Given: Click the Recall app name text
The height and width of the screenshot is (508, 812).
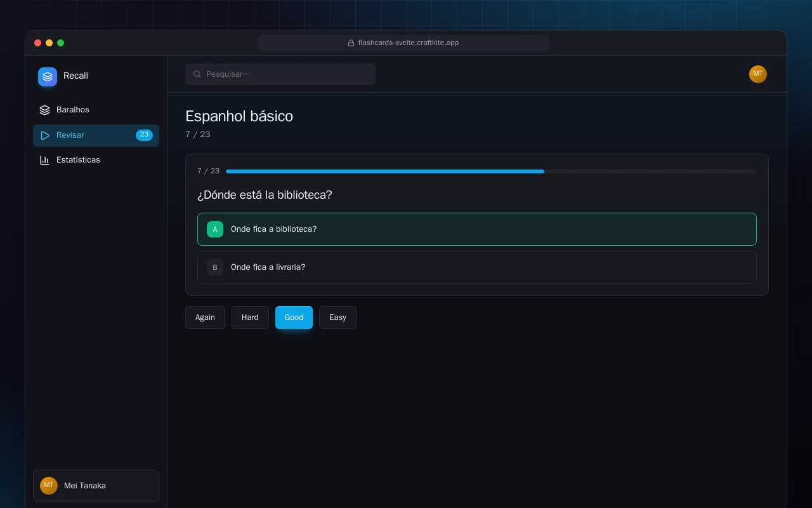Looking at the screenshot, I should click(75, 76).
